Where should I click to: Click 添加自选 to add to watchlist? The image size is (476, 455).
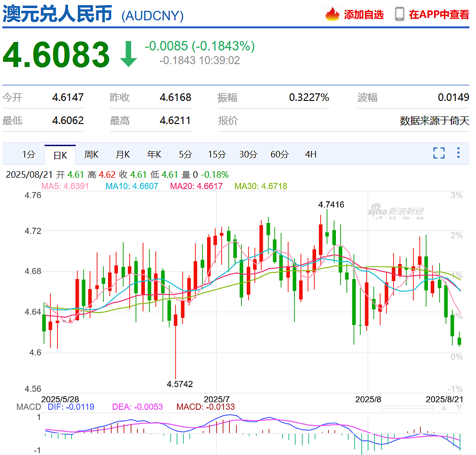tap(364, 15)
